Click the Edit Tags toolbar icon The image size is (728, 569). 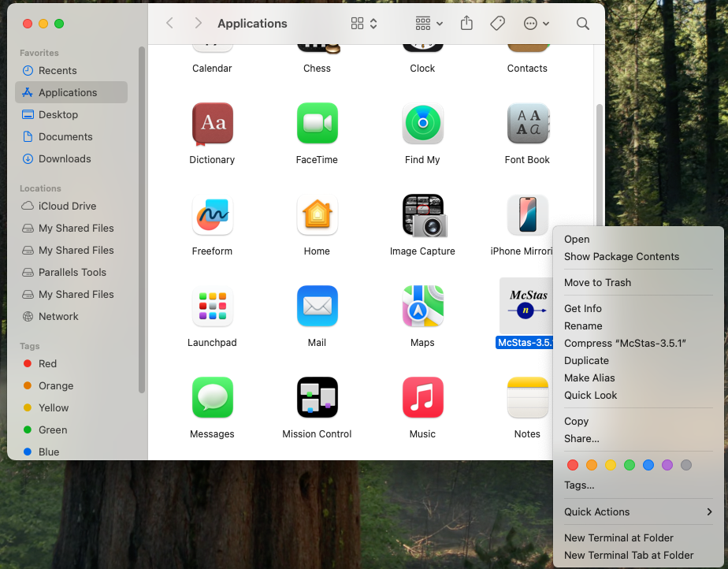[497, 24]
